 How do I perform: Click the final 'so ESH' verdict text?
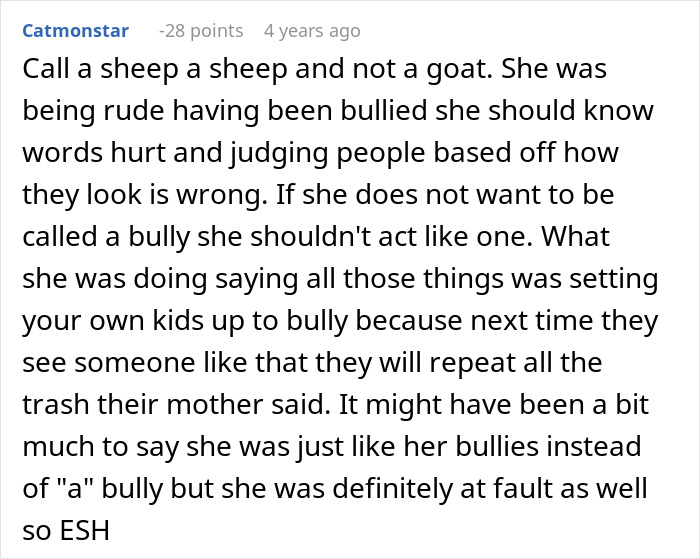(x=66, y=531)
